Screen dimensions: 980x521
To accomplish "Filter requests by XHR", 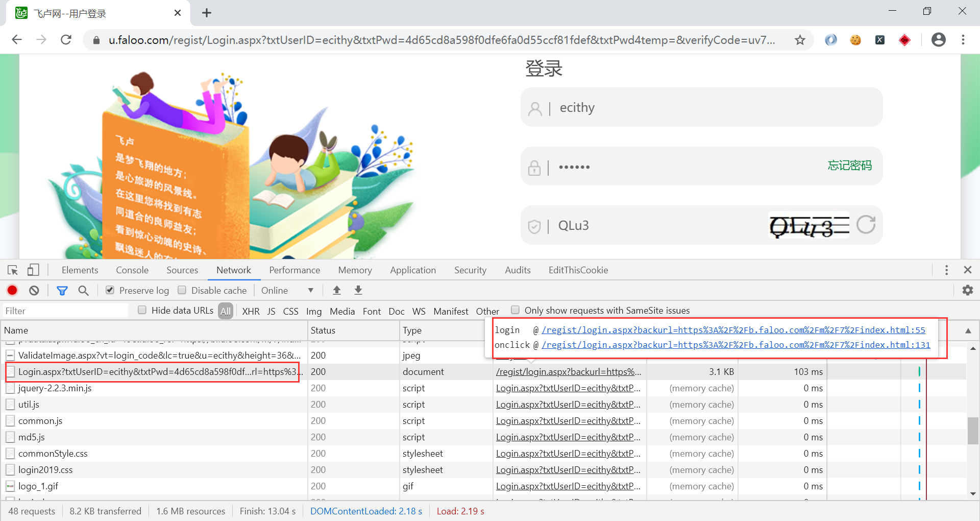I will tap(251, 311).
